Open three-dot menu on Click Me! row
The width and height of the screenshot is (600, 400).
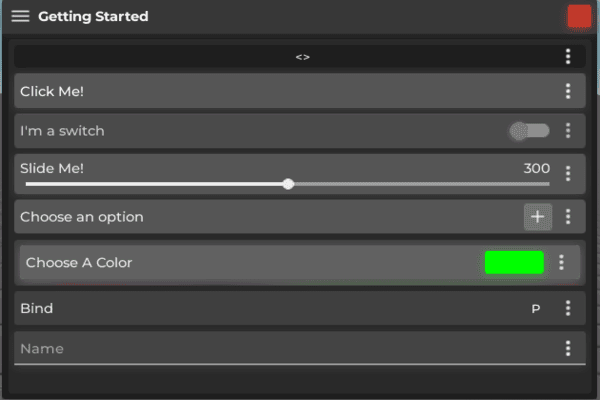(568, 91)
